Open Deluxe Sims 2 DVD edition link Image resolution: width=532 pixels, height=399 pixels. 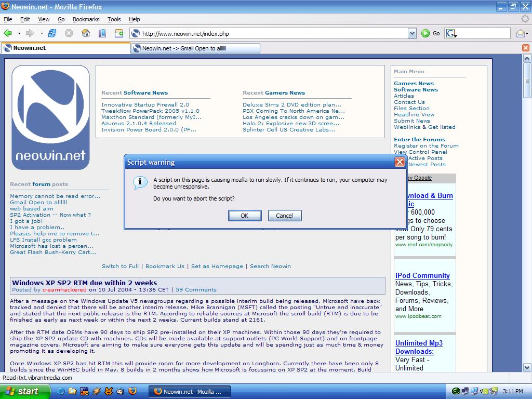(292, 104)
